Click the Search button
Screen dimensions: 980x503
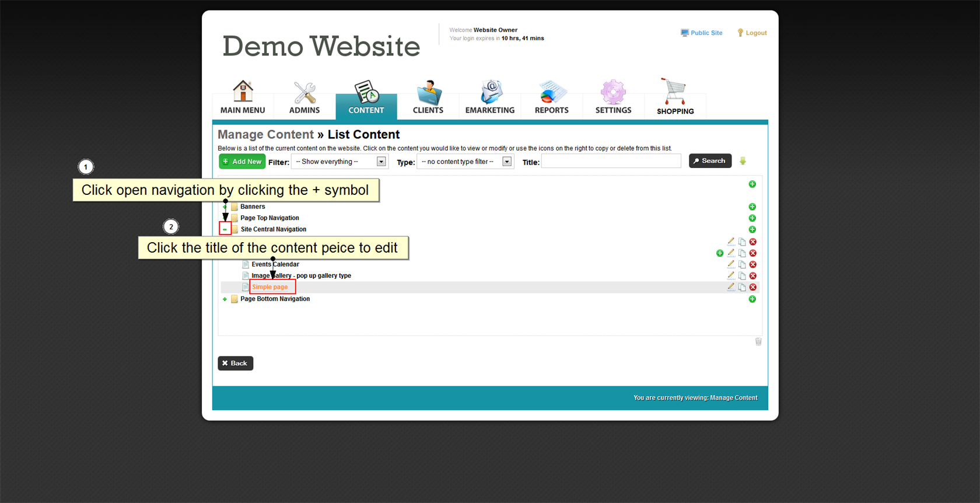[x=710, y=161]
